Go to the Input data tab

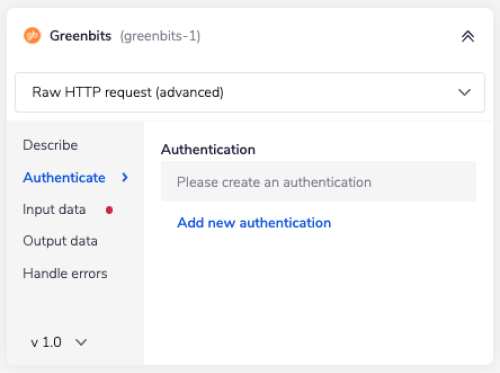point(54,210)
